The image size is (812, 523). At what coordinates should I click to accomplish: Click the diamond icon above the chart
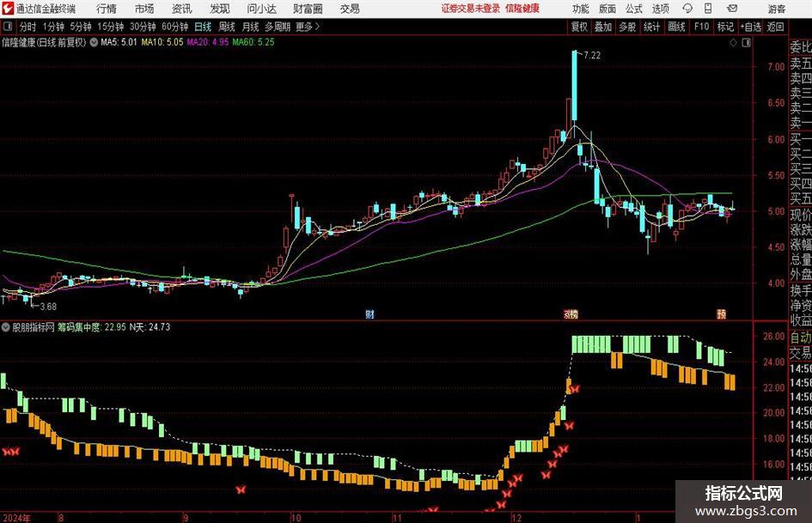coord(733,43)
